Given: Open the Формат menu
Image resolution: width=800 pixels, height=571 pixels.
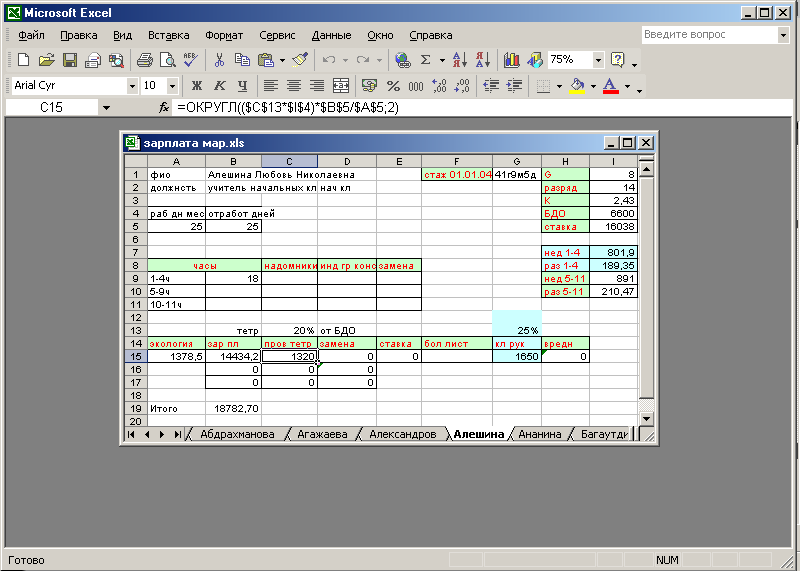Looking at the screenshot, I should pyautogui.click(x=224, y=35).
